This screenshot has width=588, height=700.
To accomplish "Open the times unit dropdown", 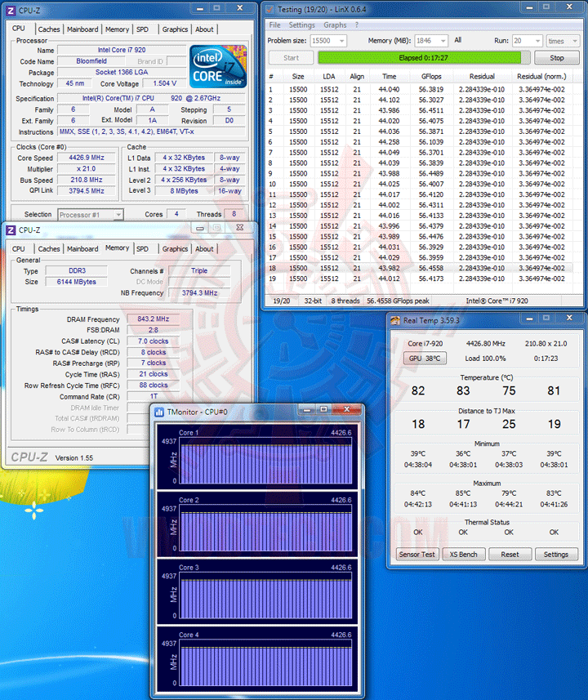I will 575,41.
